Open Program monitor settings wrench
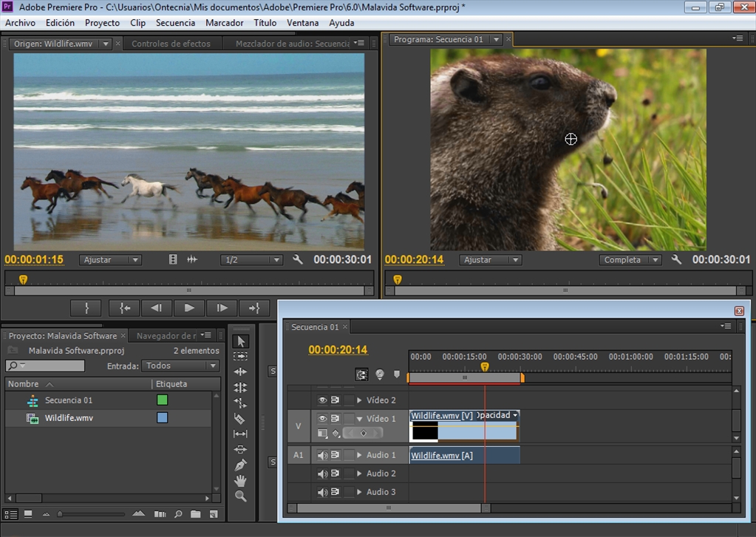 click(676, 259)
